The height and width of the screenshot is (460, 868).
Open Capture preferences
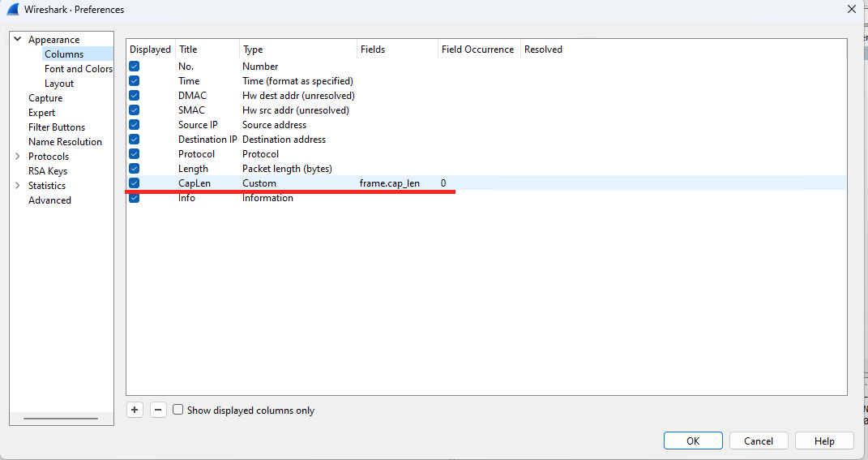45,98
